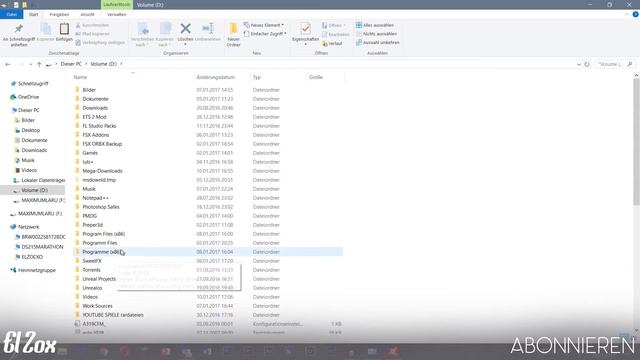Click Verknüpfung einfügen in the ribbon
640x360 pixels.
[x=100, y=42]
